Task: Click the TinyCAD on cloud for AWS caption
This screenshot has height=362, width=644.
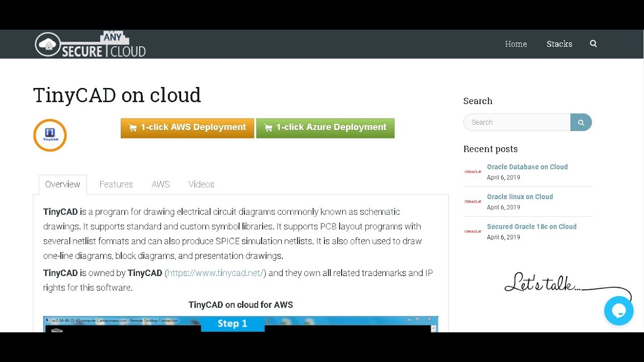Action: click(240, 305)
